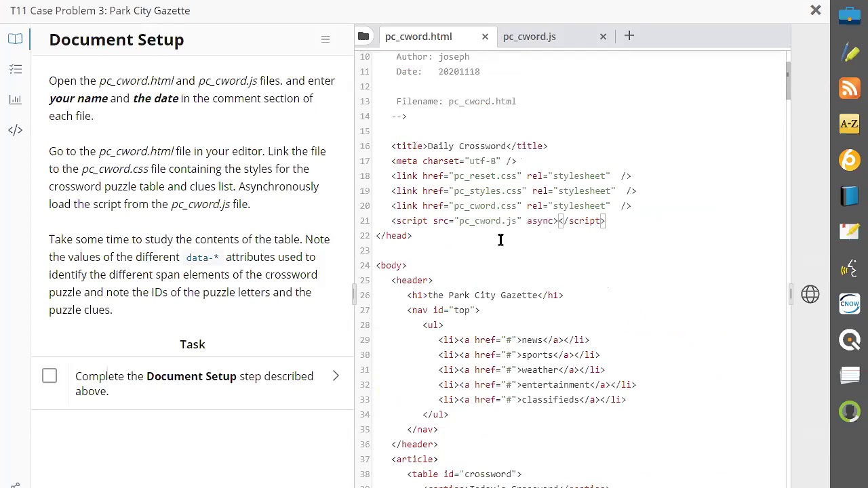Switch to the pc_cword.html tab
The width and height of the screenshot is (868, 488).
click(418, 37)
